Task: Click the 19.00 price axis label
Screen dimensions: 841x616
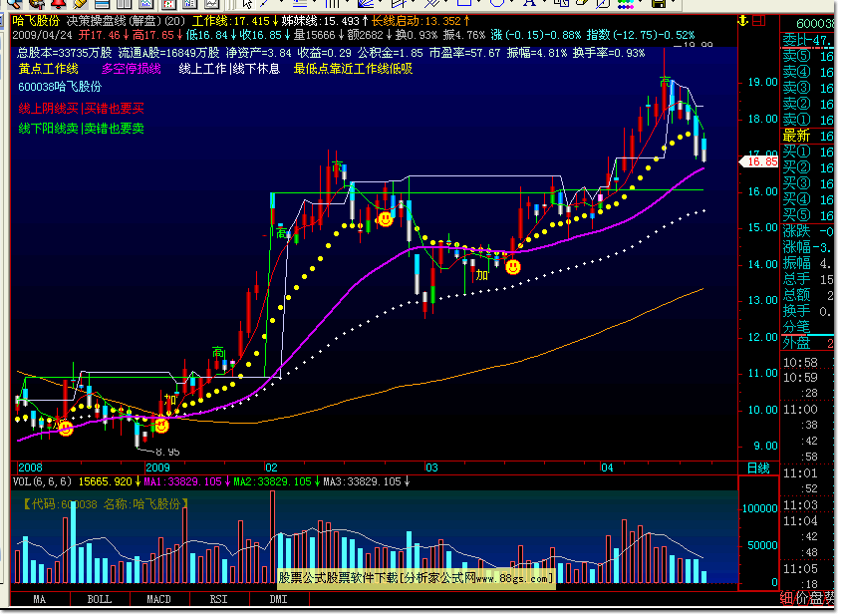Action: pos(762,82)
